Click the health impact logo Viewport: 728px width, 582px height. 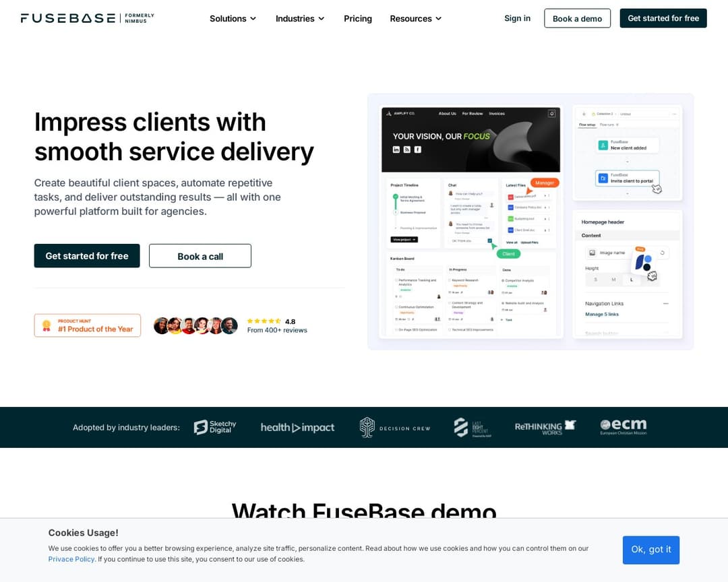[297, 428]
